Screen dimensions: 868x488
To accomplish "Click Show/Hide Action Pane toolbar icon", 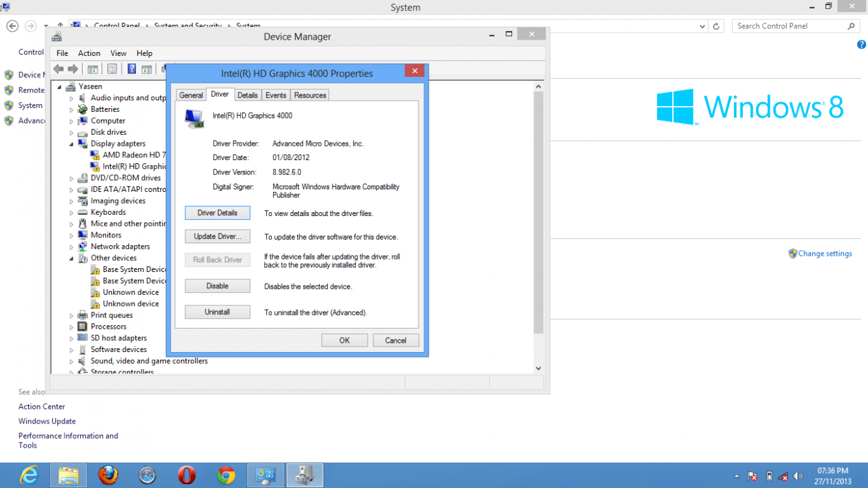I will tap(146, 69).
